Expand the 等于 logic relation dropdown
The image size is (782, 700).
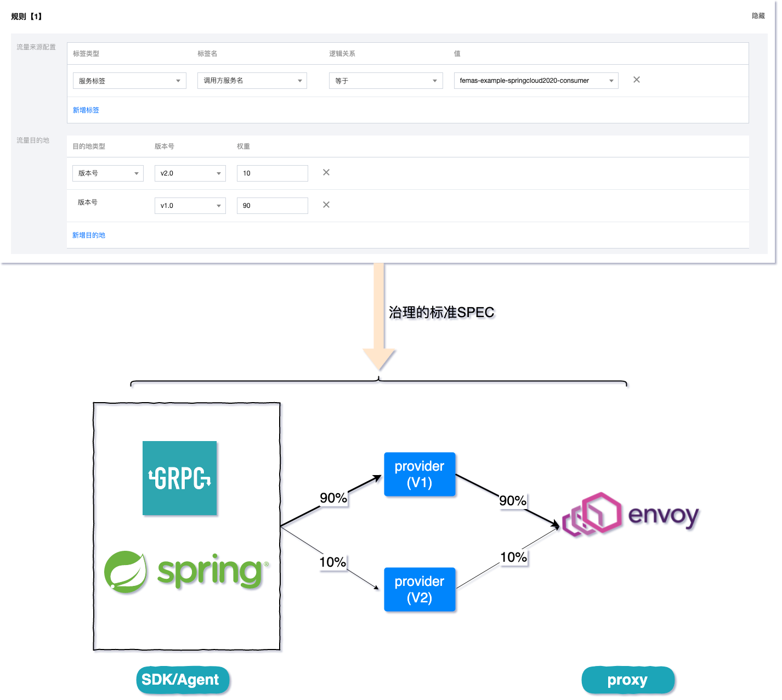pyautogui.click(x=386, y=81)
